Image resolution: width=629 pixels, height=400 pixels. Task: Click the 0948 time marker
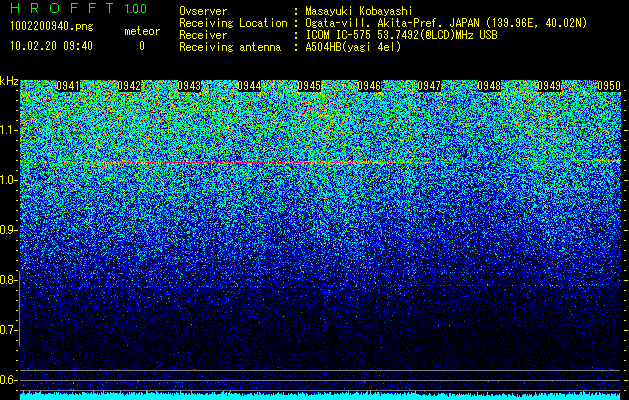pyautogui.click(x=489, y=86)
